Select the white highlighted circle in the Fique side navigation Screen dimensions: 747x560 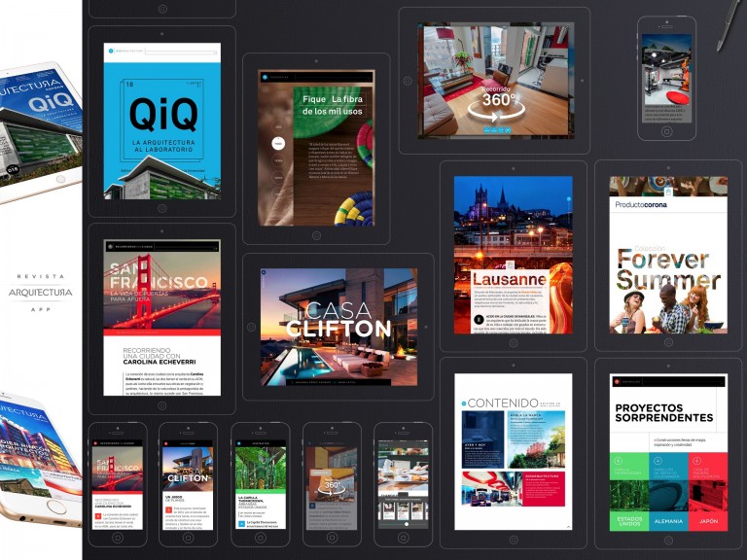[x=278, y=143]
